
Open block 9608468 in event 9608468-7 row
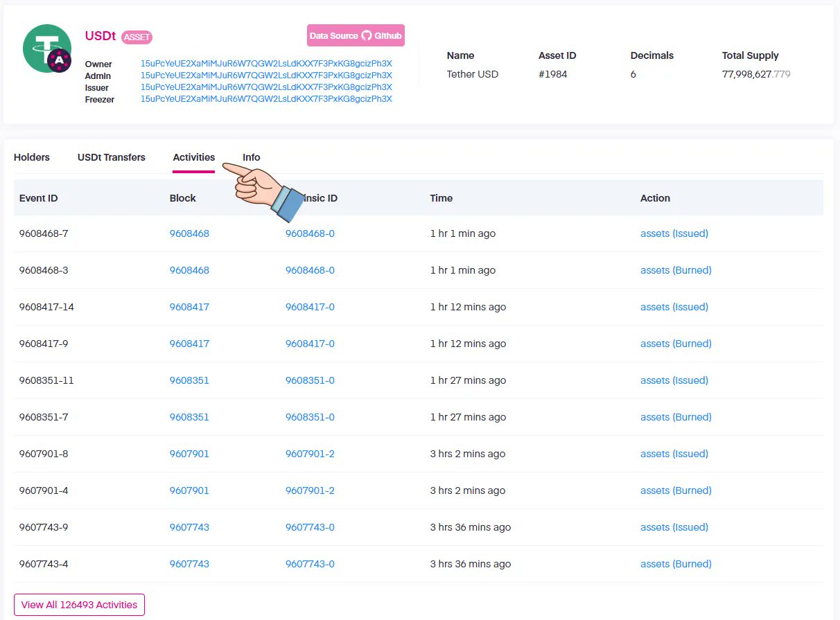(189, 233)
